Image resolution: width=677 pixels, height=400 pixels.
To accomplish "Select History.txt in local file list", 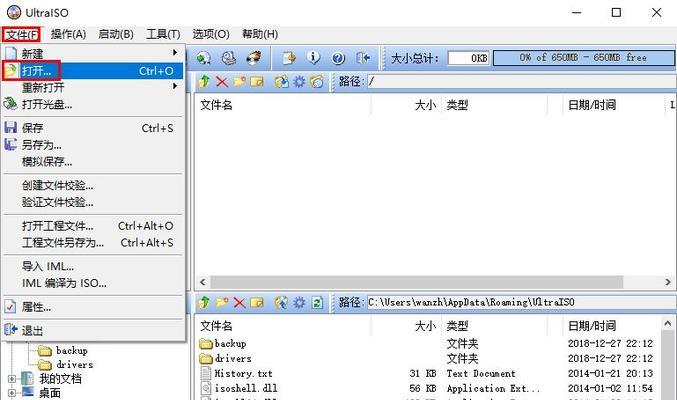I will [243, 373].
